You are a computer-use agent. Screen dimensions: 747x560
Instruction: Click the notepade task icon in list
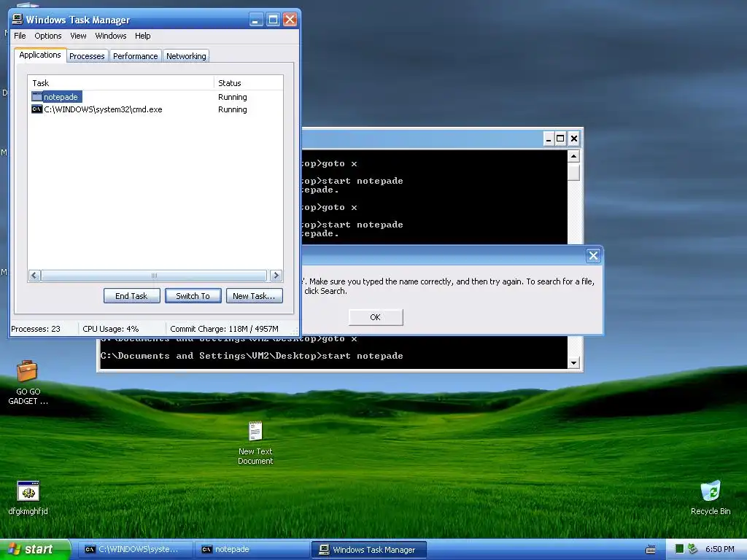[36, 97]
